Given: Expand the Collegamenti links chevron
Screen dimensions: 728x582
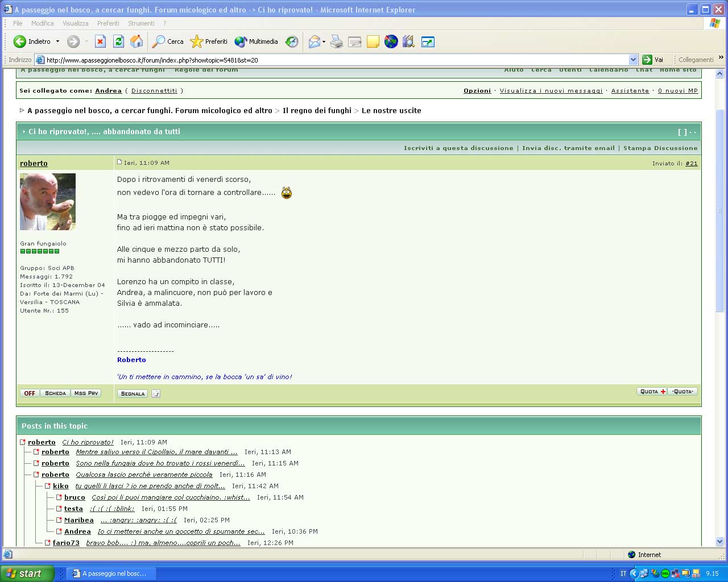Looking at the screenshot, I should coord(721,58).
